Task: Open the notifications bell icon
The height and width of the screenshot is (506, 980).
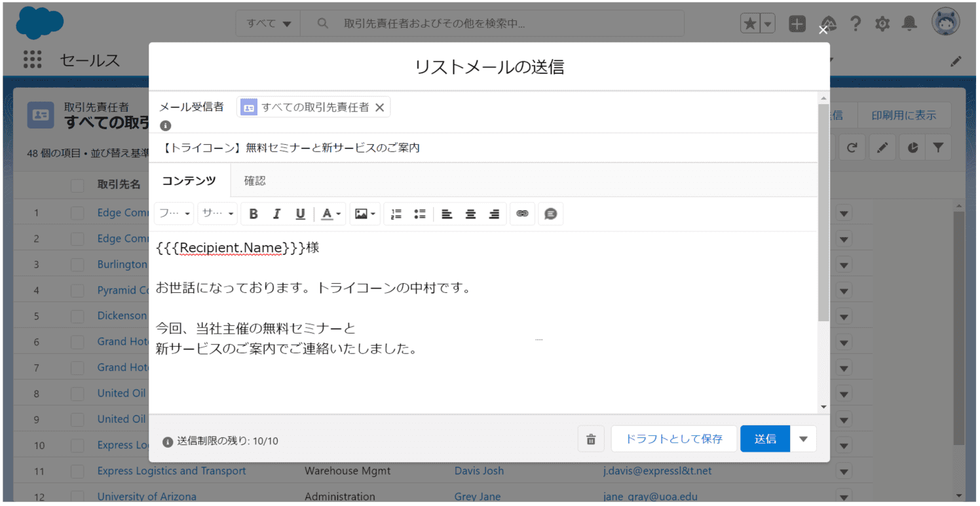Action: (909, 24)
